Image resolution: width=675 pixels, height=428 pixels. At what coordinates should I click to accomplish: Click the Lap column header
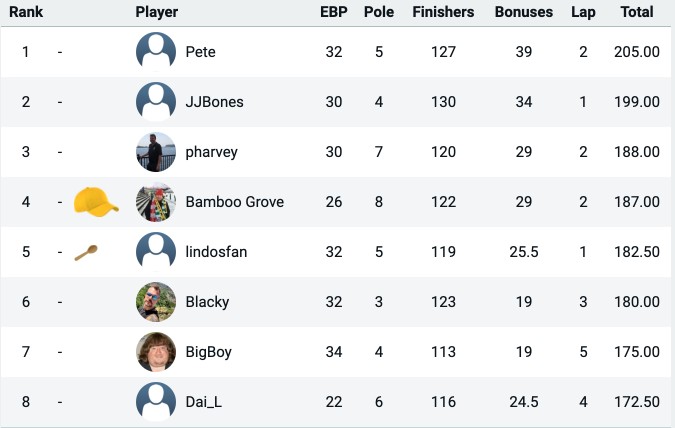click(583, 12)
